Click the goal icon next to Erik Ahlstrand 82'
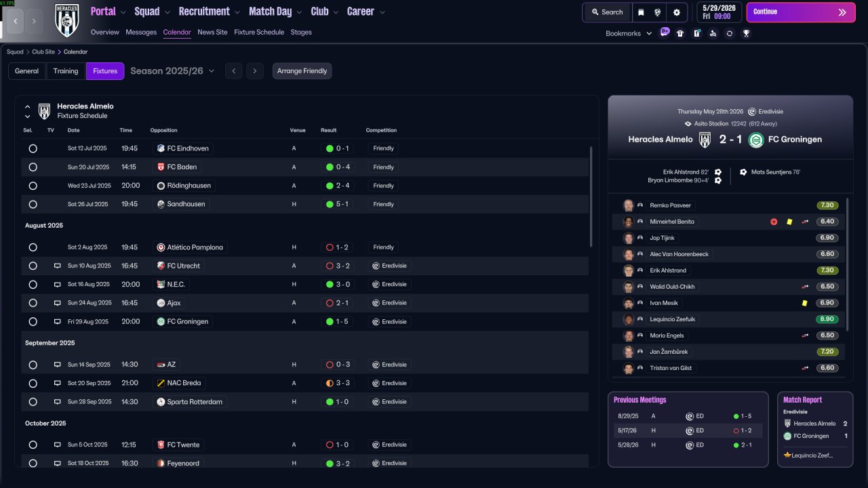Image resolution: width=868 pixels, height=488 pixels. click(718, 172)
